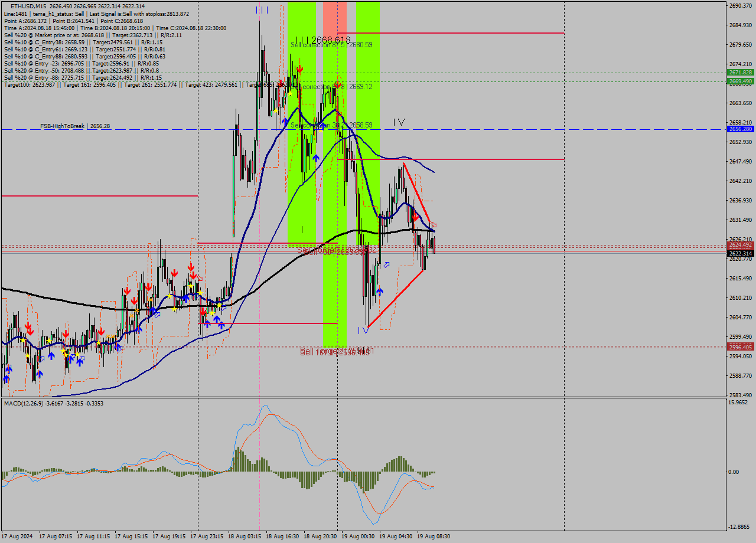This screenshot has width=756, height=543.
Task: Click the 2690.370 price axis value
Action: (741, 5)
